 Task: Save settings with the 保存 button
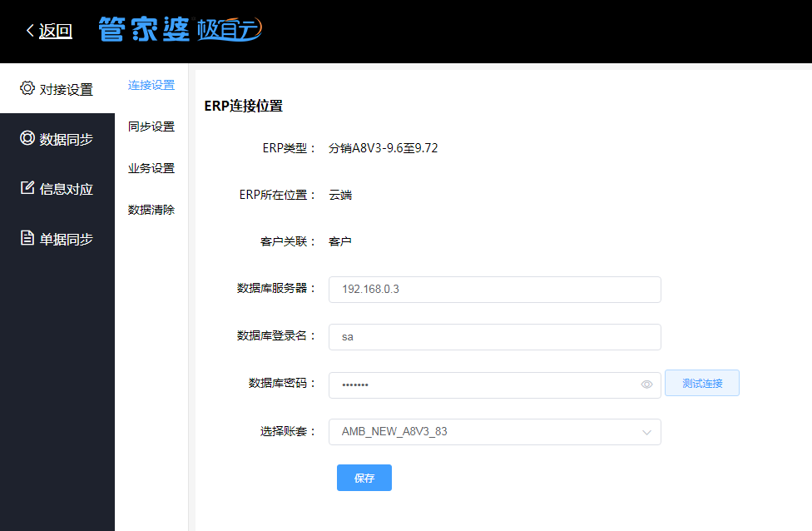pyautogui.click(x=364, y=478)
